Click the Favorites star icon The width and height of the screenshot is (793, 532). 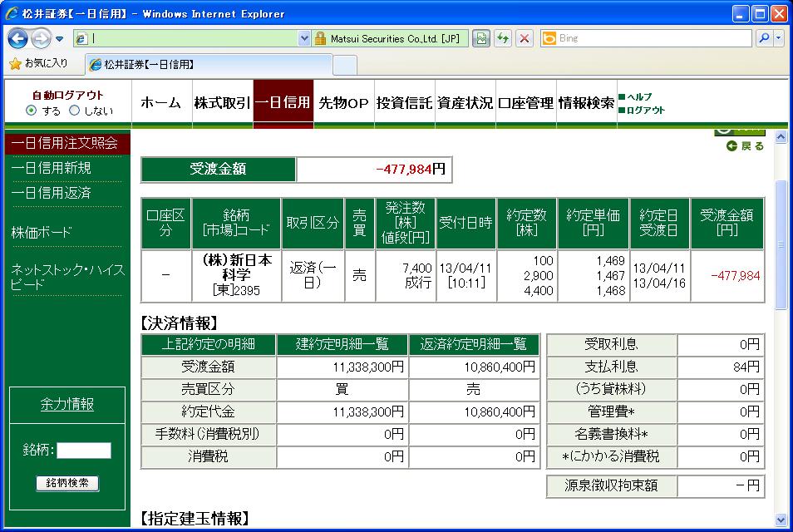(x=15, y=63)
